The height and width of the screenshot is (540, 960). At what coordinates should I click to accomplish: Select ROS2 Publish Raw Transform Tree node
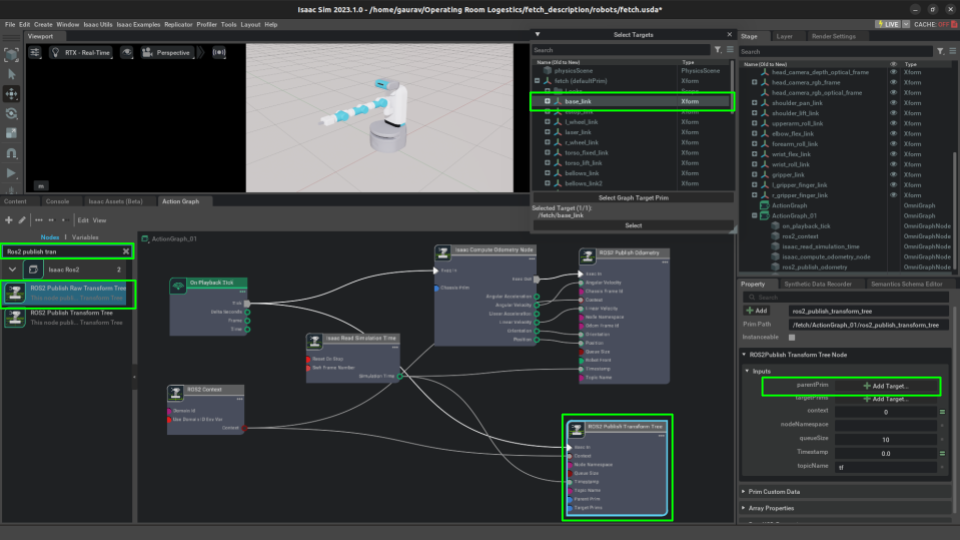(x=67, y=293)
